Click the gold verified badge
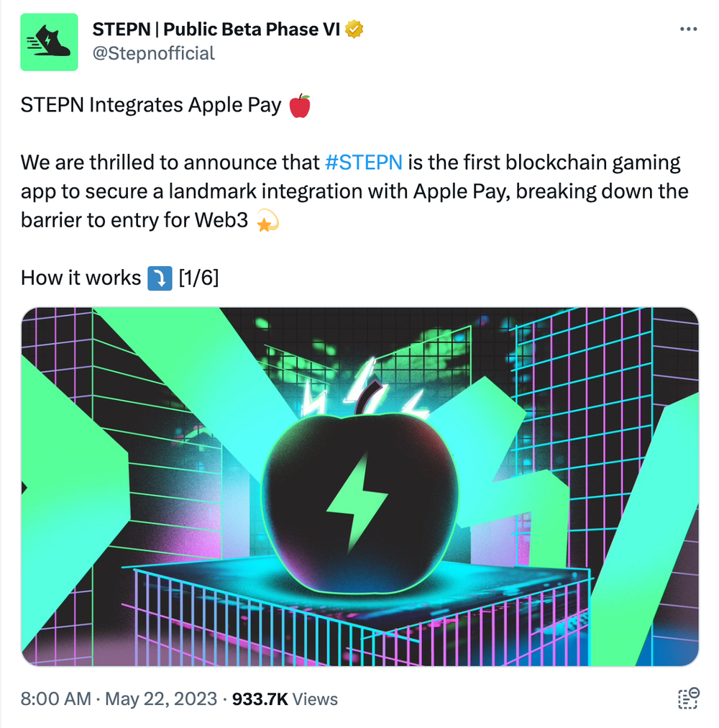 (354, 29)
